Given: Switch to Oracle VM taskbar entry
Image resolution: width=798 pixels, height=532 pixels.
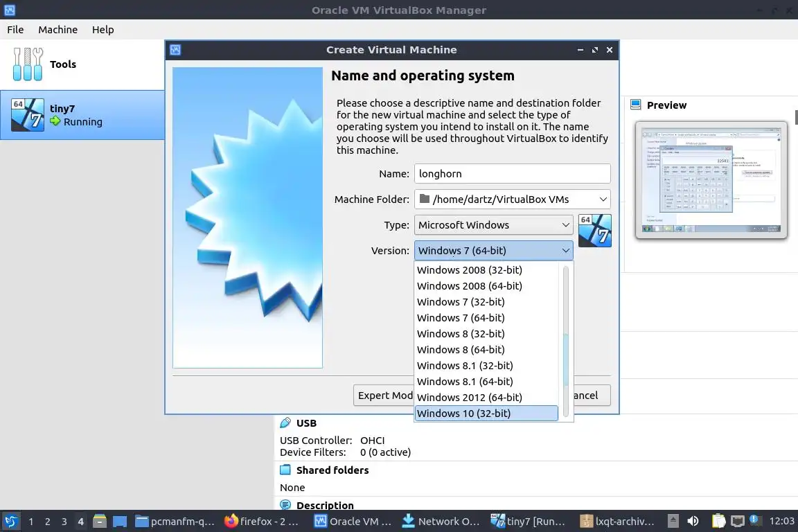Looking at the screenshot, I should [353, 522].
